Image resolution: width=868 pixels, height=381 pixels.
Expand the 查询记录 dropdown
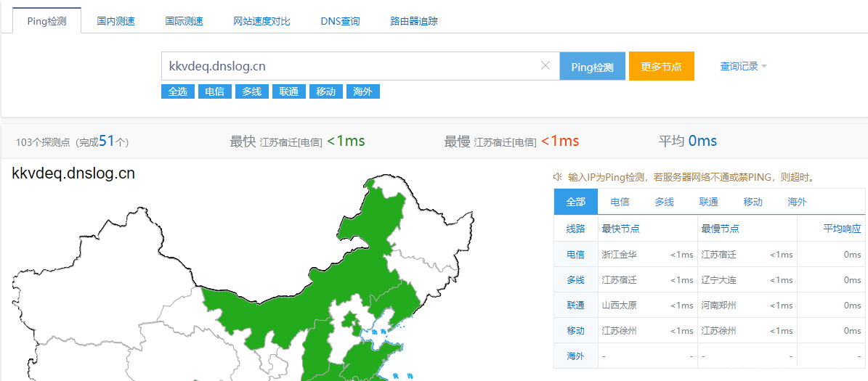[x=743, y=66]
